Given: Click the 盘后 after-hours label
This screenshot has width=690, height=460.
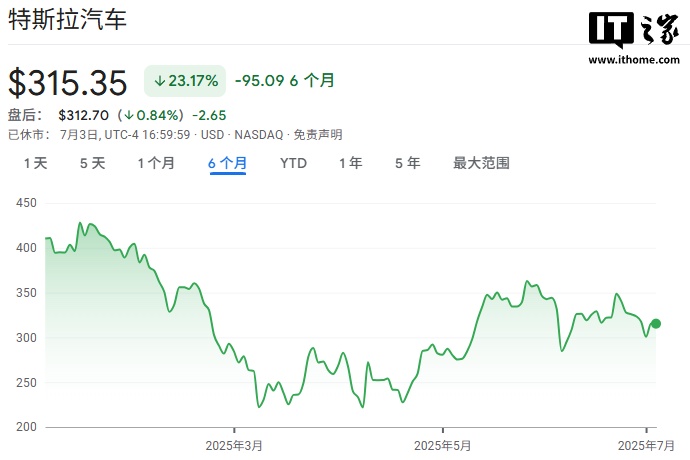Looking at the screenshot, I should [25, 115].
